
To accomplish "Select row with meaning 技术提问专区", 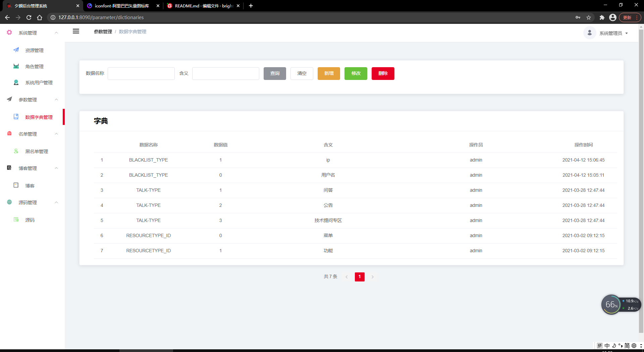I will pyautogui.click(x=355, y=221).
